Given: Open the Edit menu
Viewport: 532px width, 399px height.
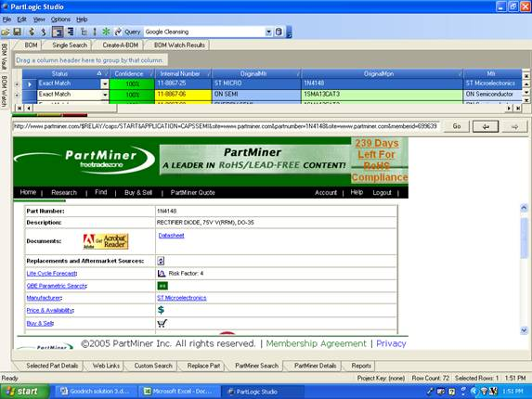Looking at the screenshot, I should click(x=21, y=19).
